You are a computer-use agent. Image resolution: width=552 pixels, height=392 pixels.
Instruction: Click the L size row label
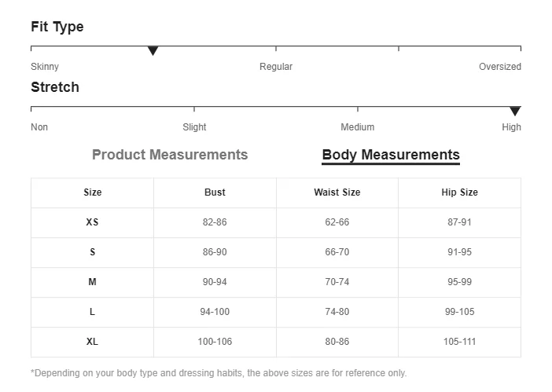pos(92,312)
